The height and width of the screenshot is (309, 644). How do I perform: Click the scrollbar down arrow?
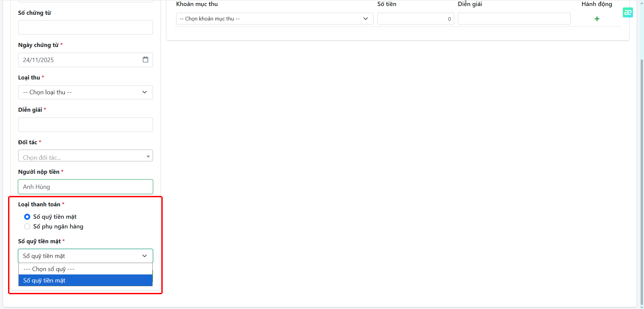pyautogui.click(x=641, y=307)
